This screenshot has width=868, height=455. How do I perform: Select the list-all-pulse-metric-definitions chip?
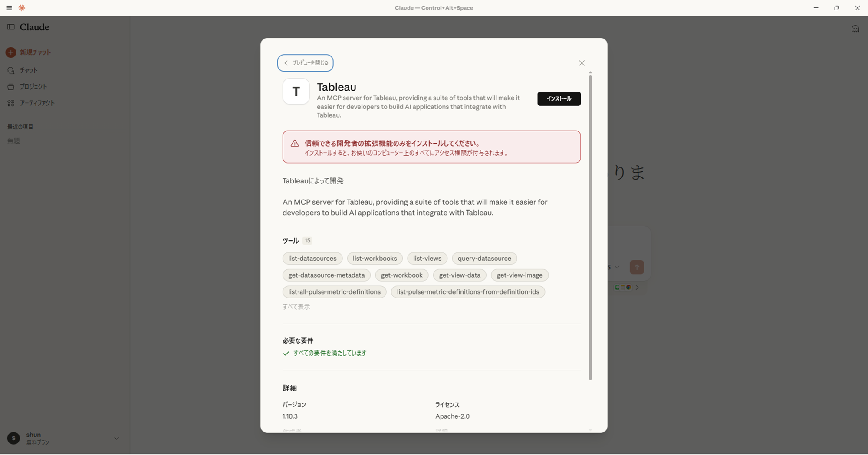pyautogui.click(x=334, y=292)
